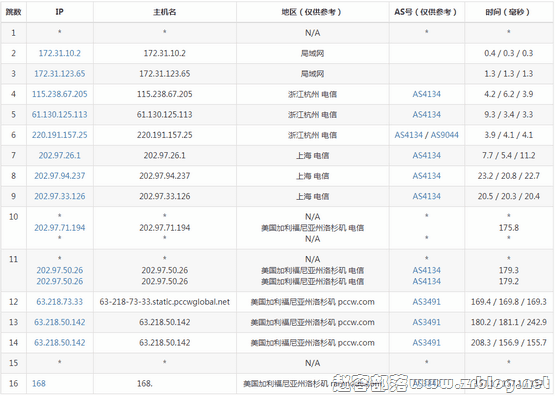Click AS4134 link in the 61.130.125.113 row
555x396 pixels.
click(x=427, y=115)
